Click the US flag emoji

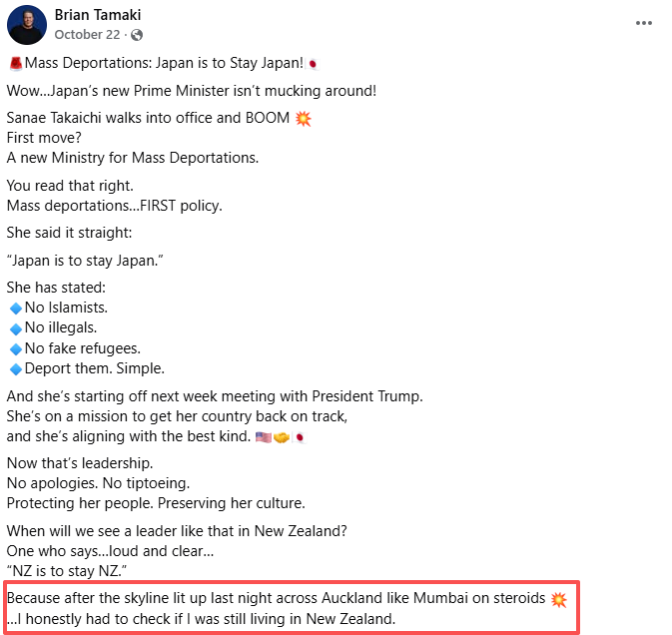pos(264,436)
